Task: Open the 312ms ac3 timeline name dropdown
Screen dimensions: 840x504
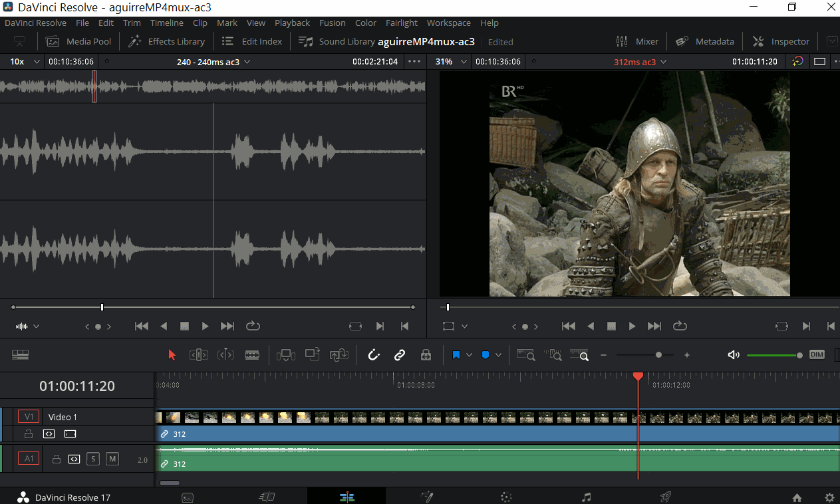Action: click(x=640, y=62)
